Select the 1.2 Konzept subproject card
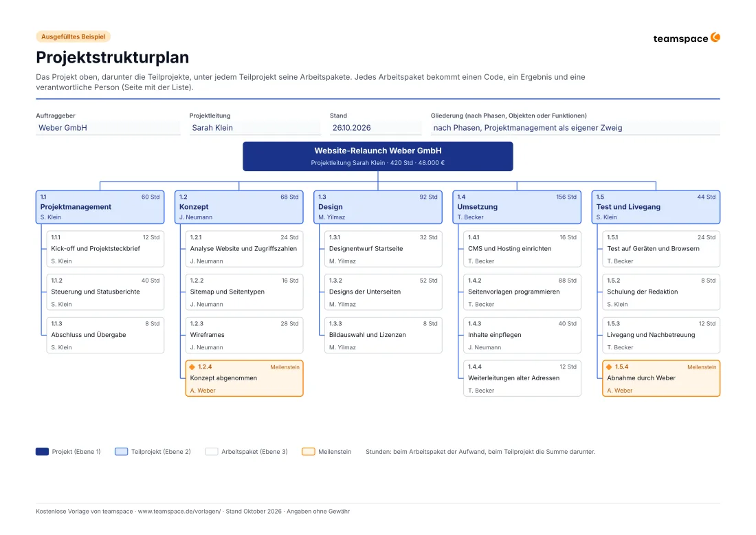The image size is (756, 535). [239, 207]
